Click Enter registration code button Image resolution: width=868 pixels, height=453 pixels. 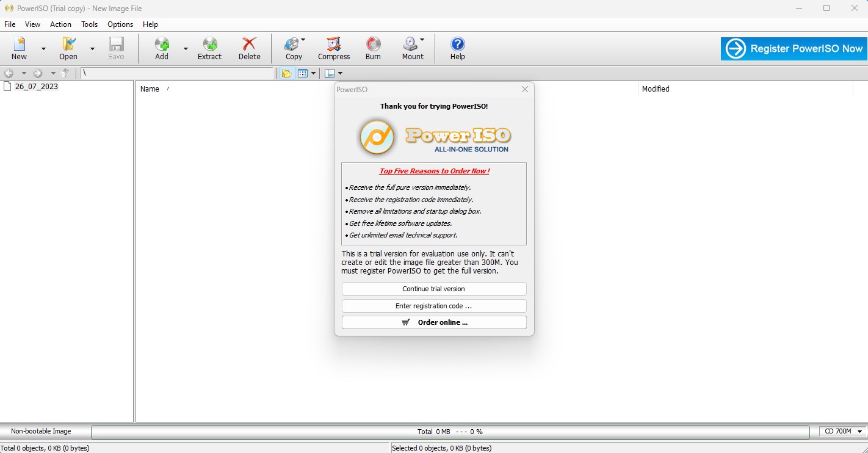(x=433, y=306)
